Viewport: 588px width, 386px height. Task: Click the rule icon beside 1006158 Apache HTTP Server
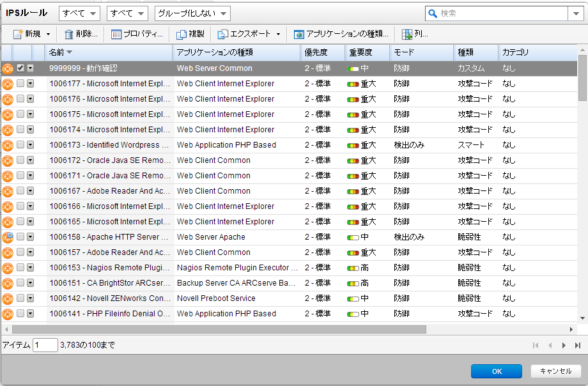tap(6, 236)
